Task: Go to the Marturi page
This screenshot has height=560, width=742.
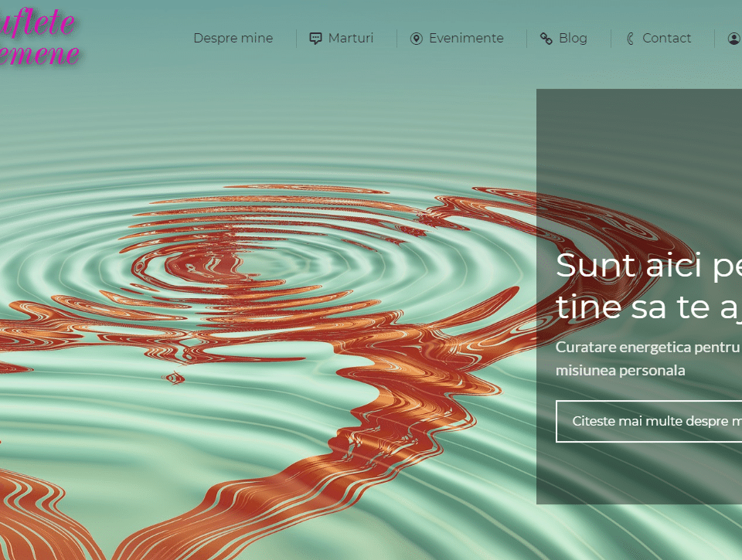Action: point(350,39)
